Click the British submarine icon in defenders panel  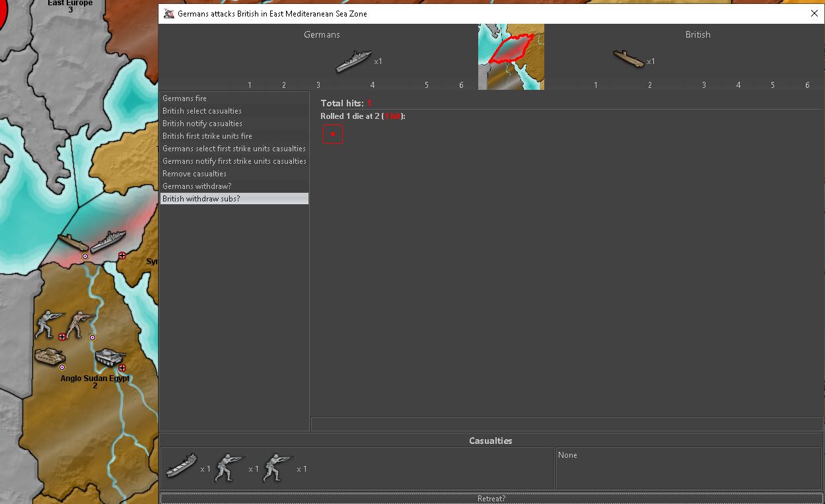(628, 59)
